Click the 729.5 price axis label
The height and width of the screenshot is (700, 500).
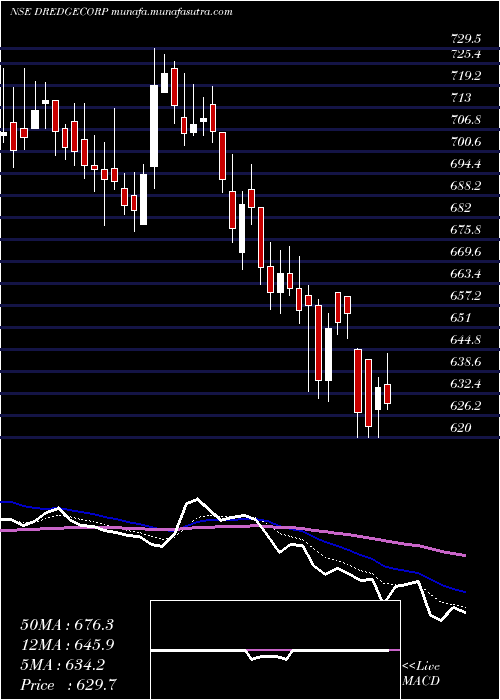tap(468, 38)
